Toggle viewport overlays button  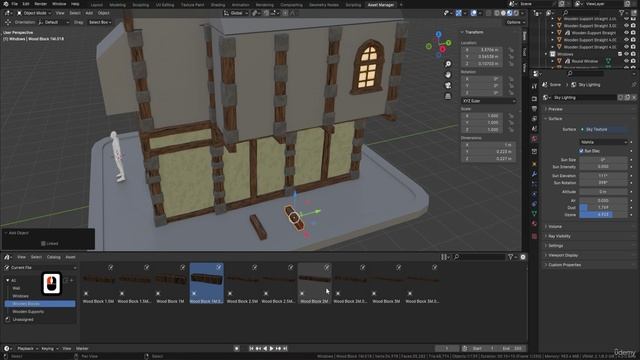pyautogui.click(x=473, y=13)
